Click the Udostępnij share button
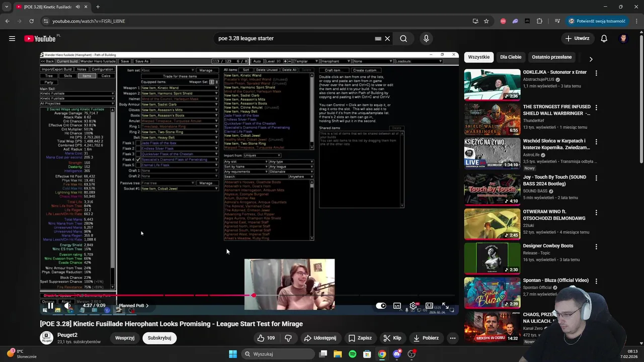 (320, 338)
